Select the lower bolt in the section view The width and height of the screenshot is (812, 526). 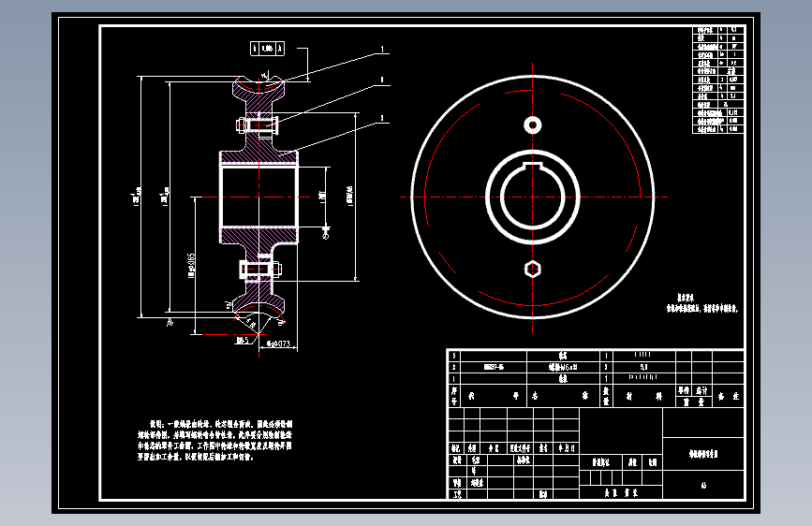[x=260, y=270]
